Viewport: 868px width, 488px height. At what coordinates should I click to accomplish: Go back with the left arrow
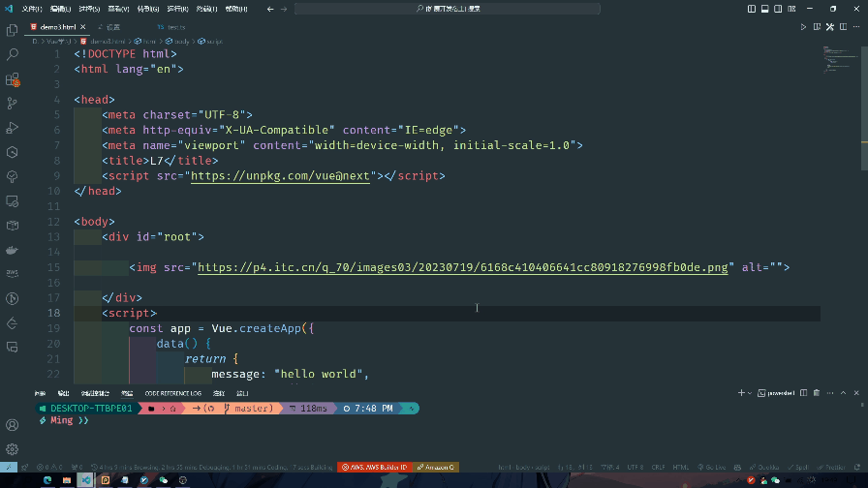(270, 9)
